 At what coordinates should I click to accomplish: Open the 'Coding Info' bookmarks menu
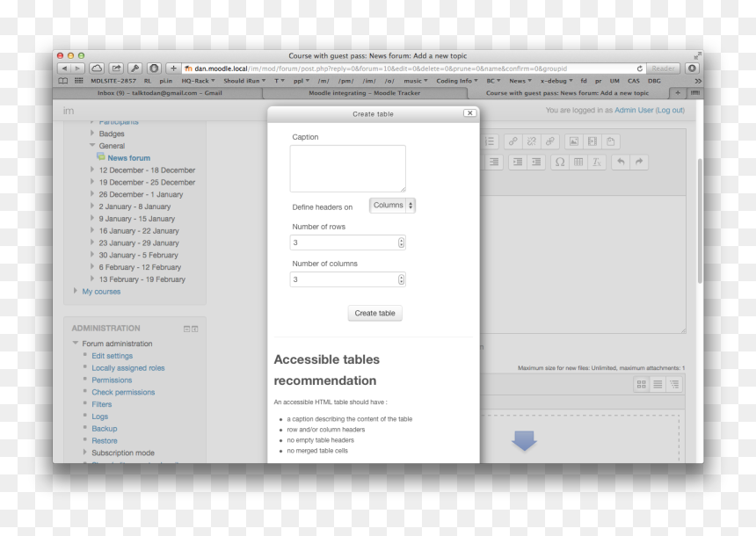coord(457,81)
